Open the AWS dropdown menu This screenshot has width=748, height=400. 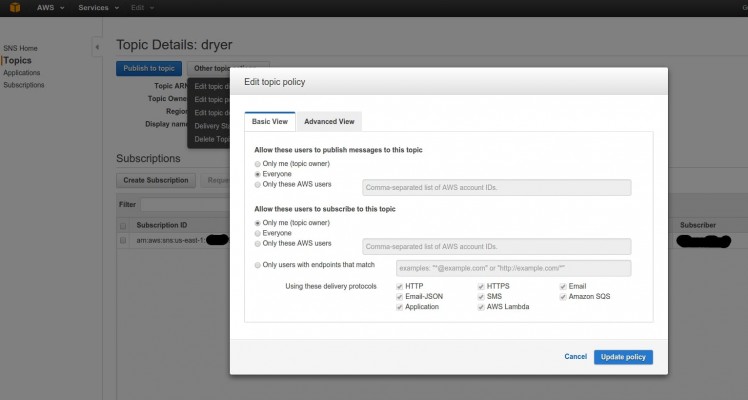[49, 7]
